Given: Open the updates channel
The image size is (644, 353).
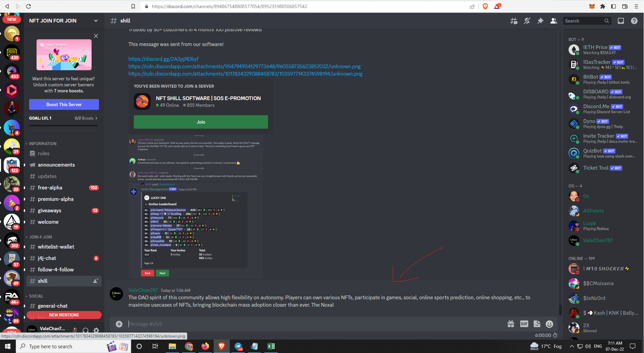Looking at the screenshot, I should [64, 176].
